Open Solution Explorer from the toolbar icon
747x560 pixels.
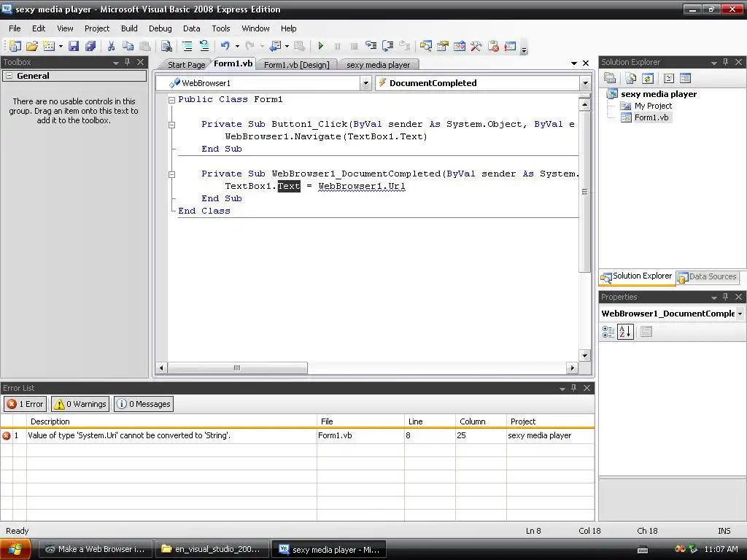tap(426, 46)
